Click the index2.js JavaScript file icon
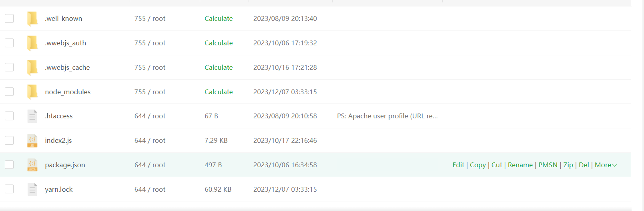The width and height of the screenshot is (644, 211). click(x=32, y=140)
